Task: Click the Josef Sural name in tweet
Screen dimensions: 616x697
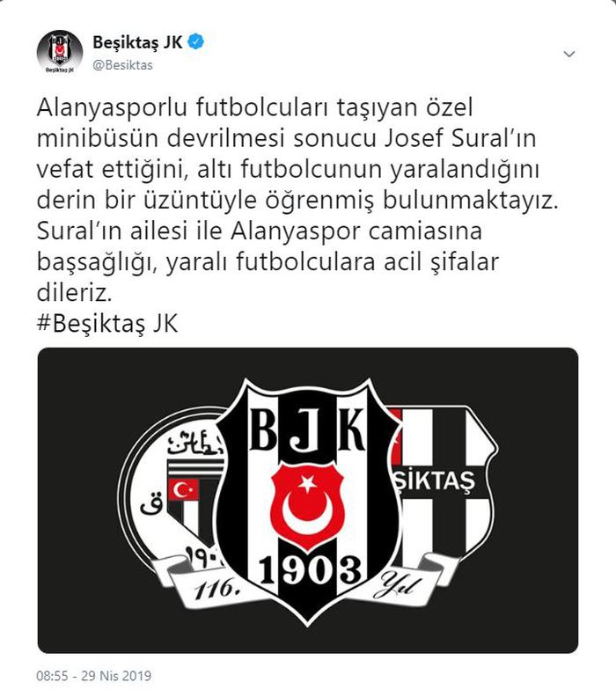Action: point(460,138)
